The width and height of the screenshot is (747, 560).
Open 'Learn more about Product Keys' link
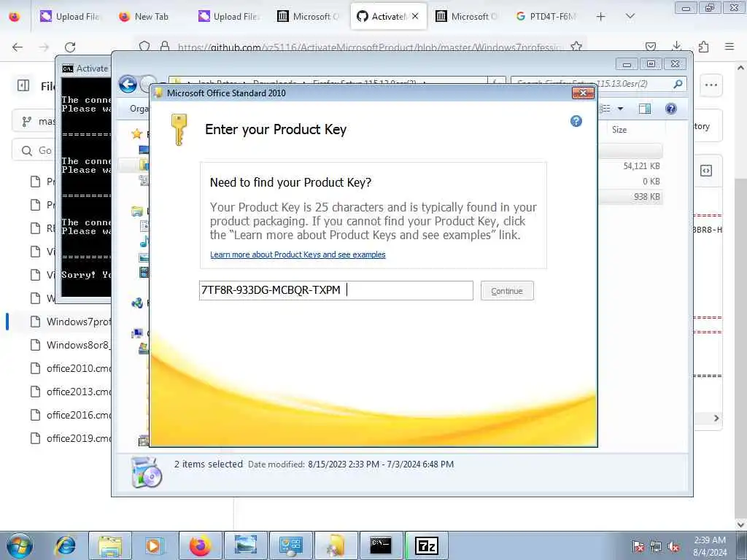(x=298, y=254)
